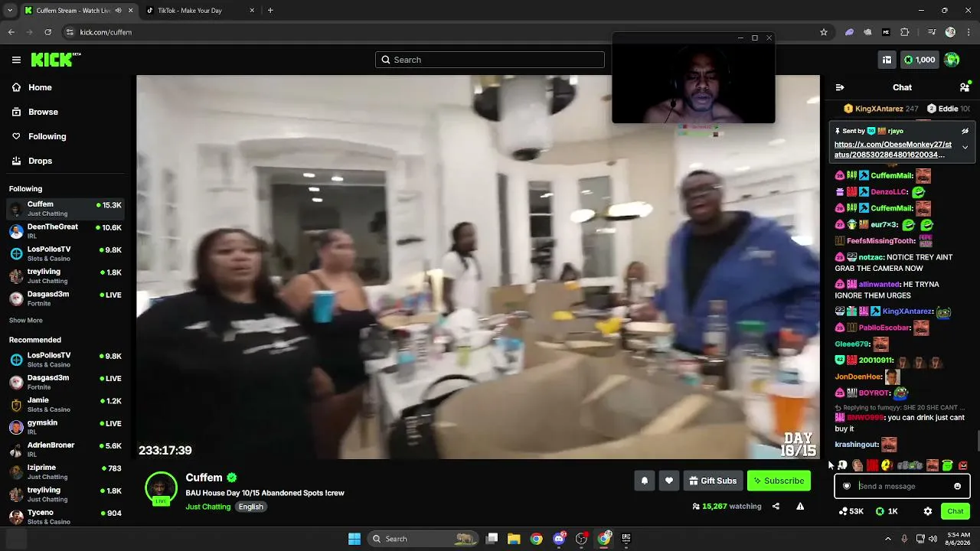The height and width of the screenshot is (551, 980).
Task: Open the browser Extensions puzzle icon
Action: coord(905,32)
